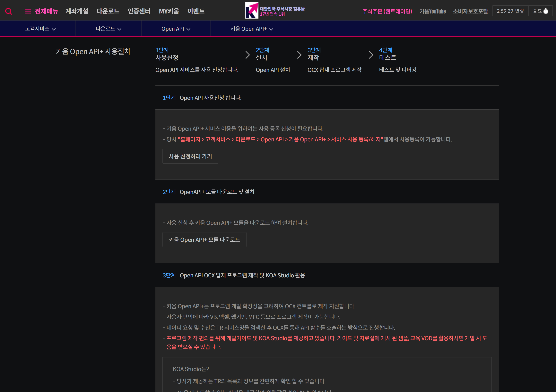Viewport: 556px width, 392px height.
Task: Click 연장 to extend session timer
Action: click(519, 11)
